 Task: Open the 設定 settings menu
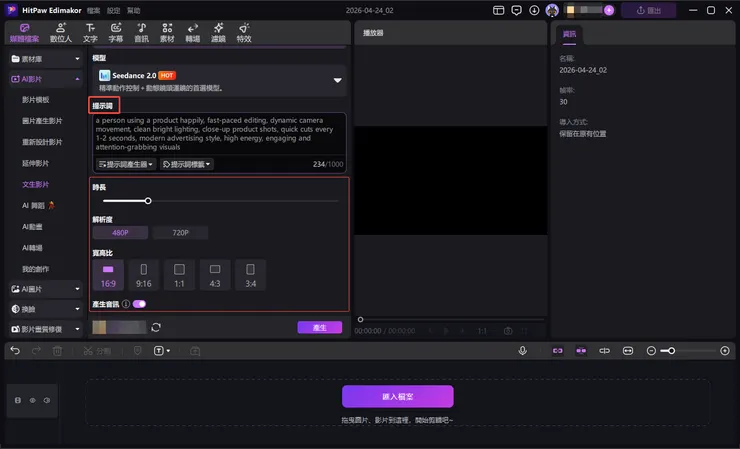click(x=113, y=10)
